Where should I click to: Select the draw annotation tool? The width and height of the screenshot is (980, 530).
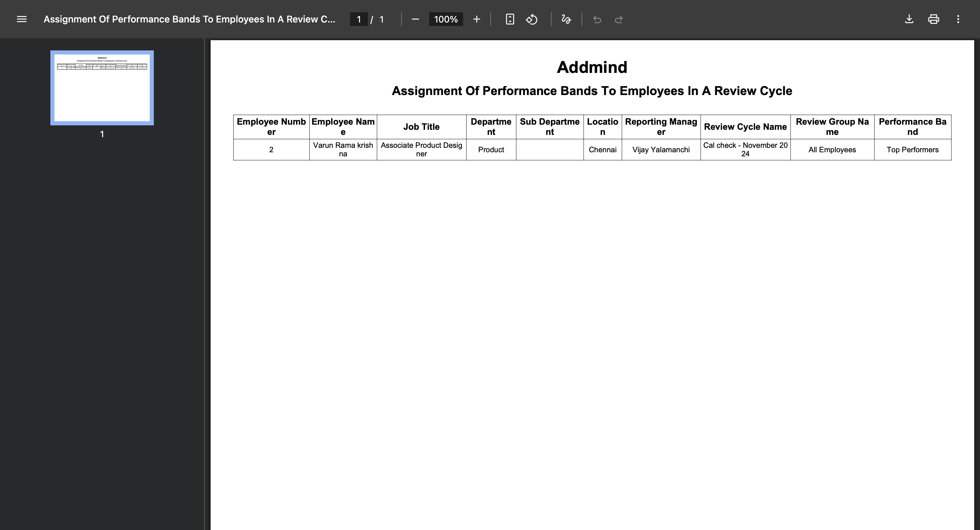pyautogui.click(x=566, y=19)
